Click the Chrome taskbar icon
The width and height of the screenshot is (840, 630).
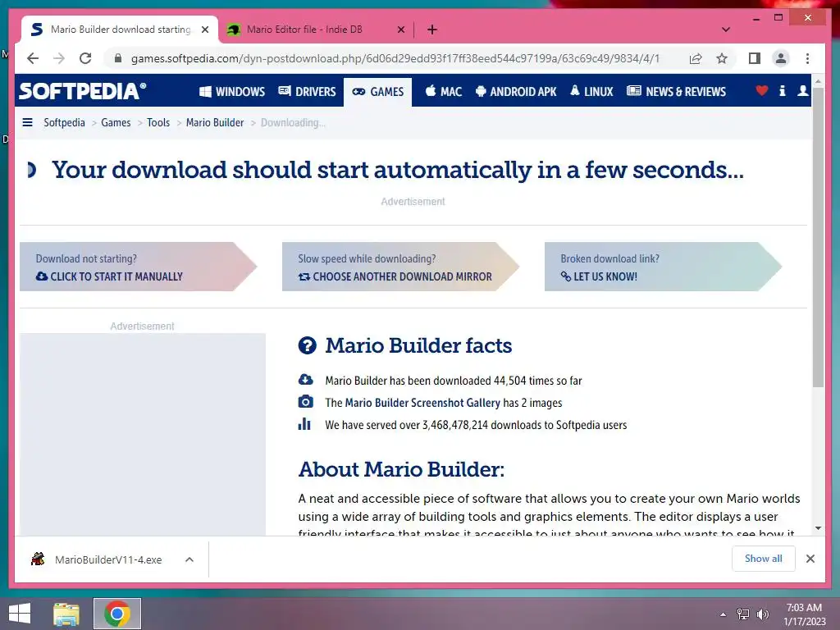[117, 614]
